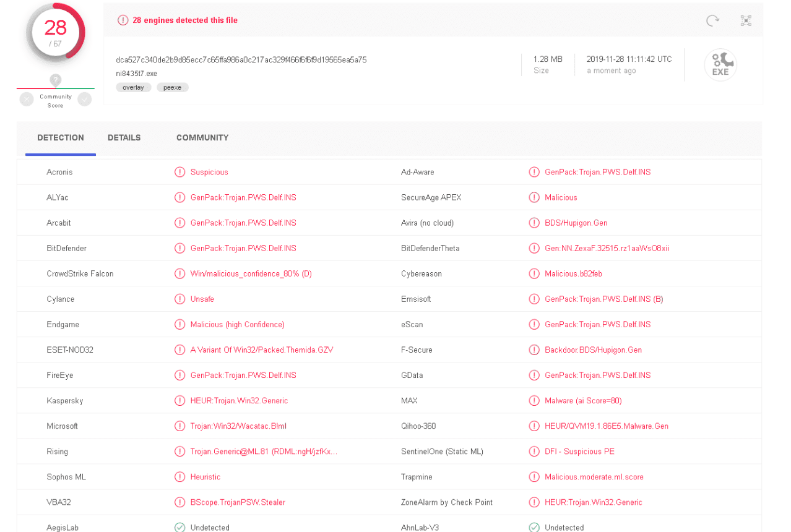Click the community score question mark icon
791x532 pixels.
coord(56,80)
